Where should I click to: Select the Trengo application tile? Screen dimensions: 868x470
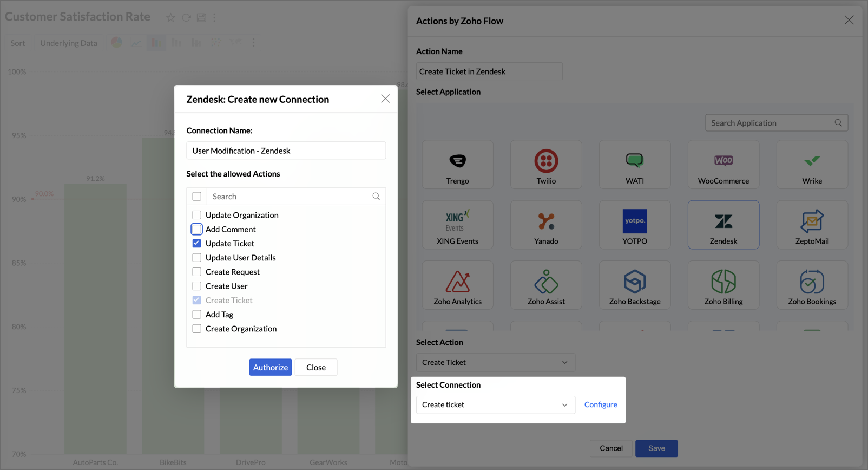[457, 165]
